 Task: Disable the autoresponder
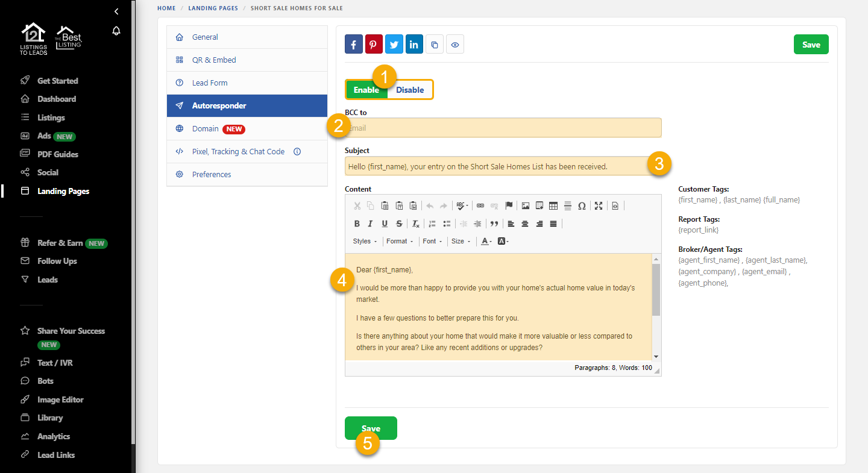410,90
